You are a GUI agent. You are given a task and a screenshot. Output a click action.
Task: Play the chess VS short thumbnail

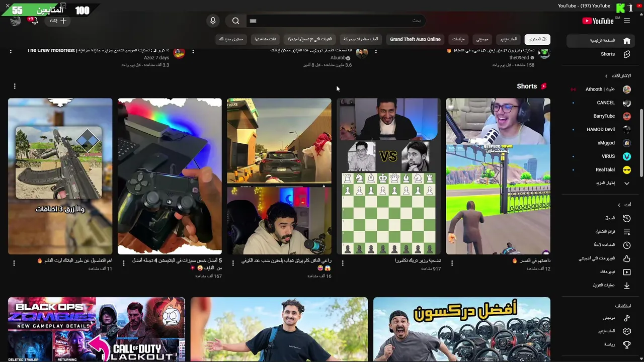click(388, 176)
